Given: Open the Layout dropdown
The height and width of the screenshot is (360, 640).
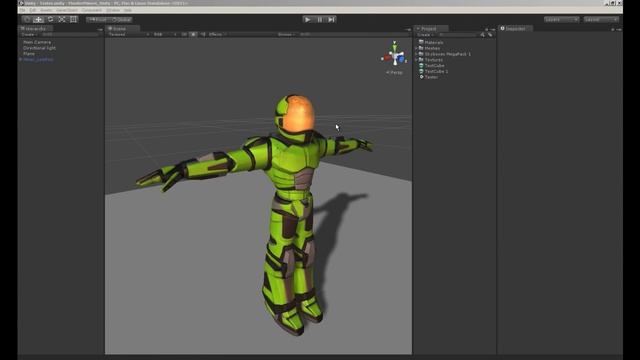Looking at the screenshot, I should coord(601,19).
